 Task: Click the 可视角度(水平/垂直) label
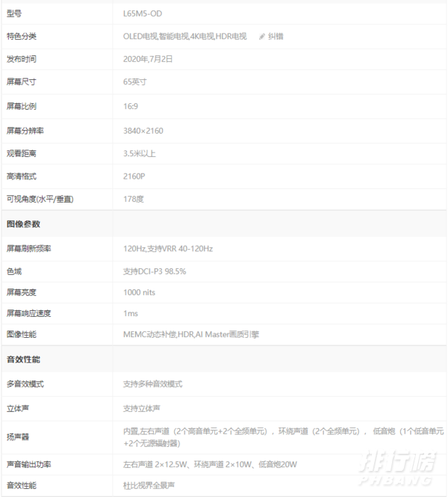[40, 199]
